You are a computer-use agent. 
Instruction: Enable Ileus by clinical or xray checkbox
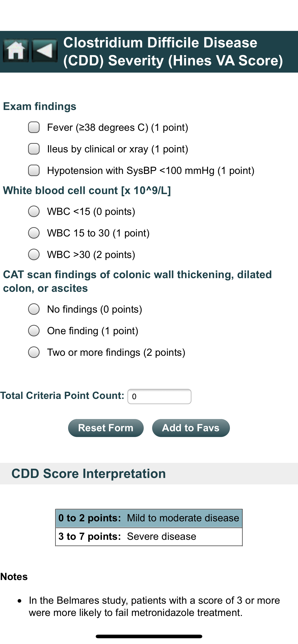pos(34,149)
